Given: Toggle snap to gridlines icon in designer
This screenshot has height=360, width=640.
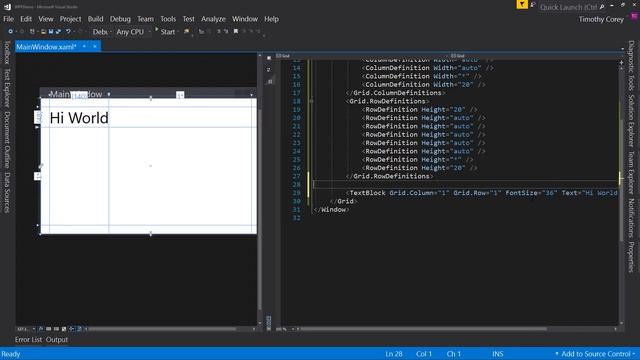Looking at the screenshot, I should pyautogui.click(x=56, y=329).
